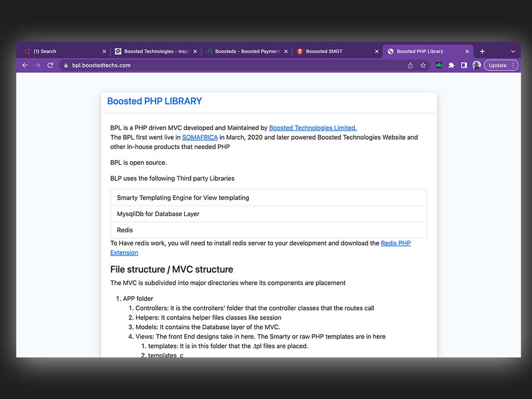Open the Extensions puzzle piece menu
Viewport: 532px width, 399px height.
(x=451, y=65)
